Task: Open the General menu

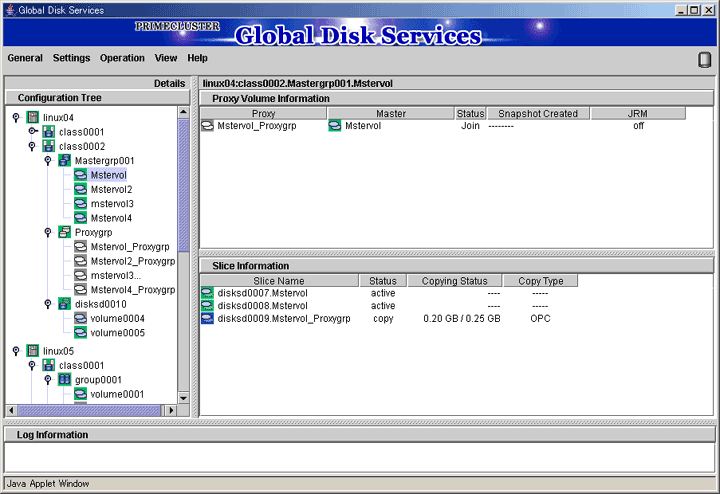Action: 25,58
